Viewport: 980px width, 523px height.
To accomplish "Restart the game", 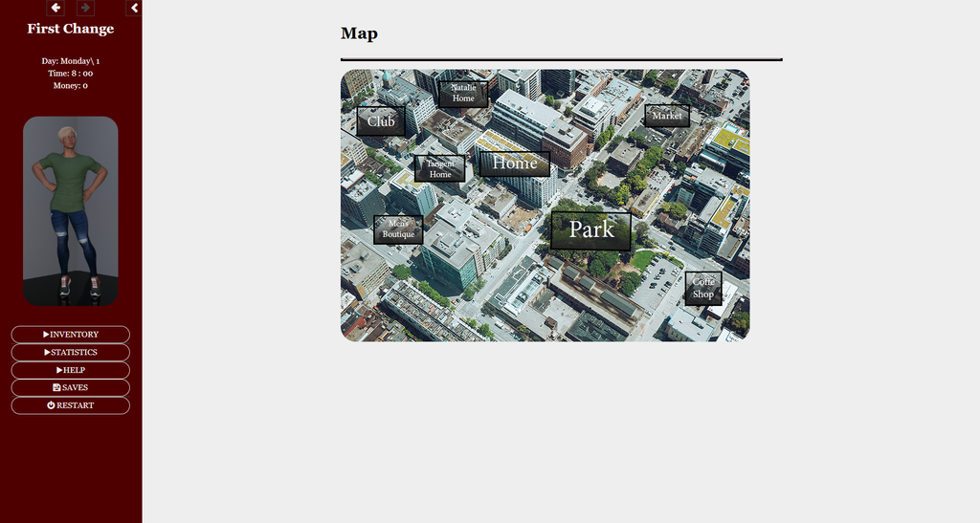I will coord(71,405).
